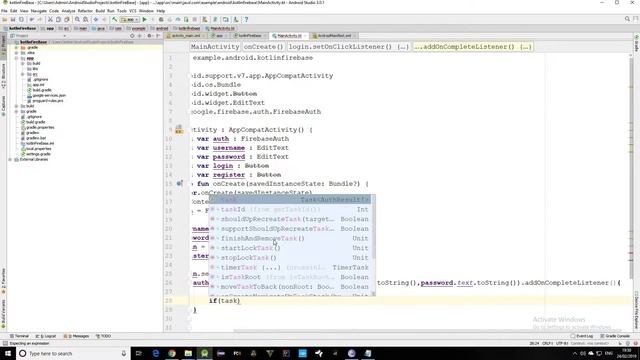
Task: Click the Task View taskbar icon
Action: [x=139, y=353]
